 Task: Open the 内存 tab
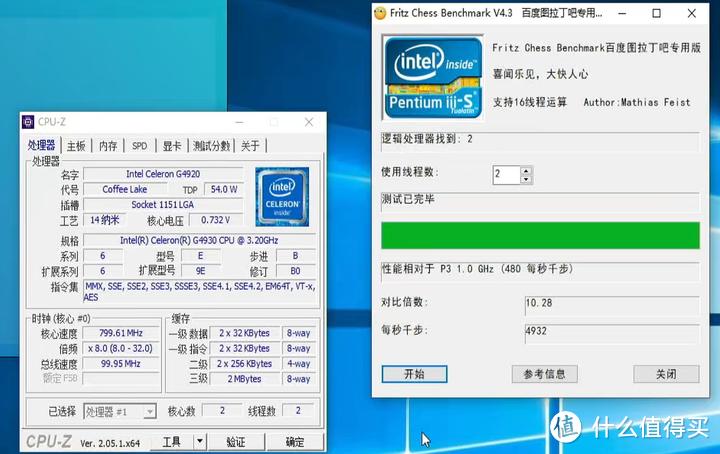coord(108,146)
